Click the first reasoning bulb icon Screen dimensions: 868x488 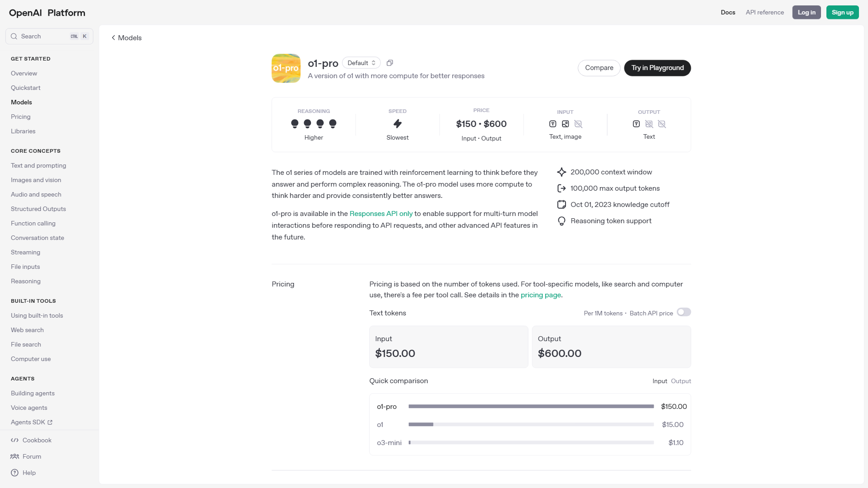295,123
